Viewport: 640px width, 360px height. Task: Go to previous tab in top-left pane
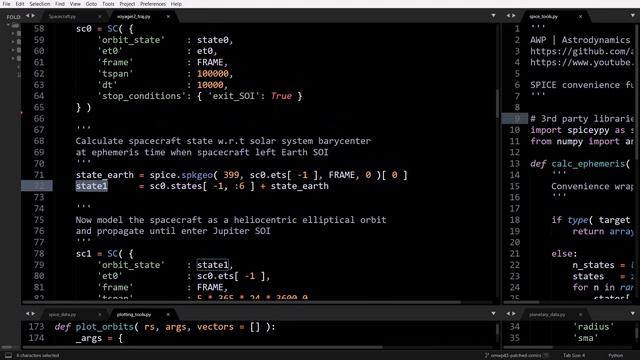coord(28,16)
